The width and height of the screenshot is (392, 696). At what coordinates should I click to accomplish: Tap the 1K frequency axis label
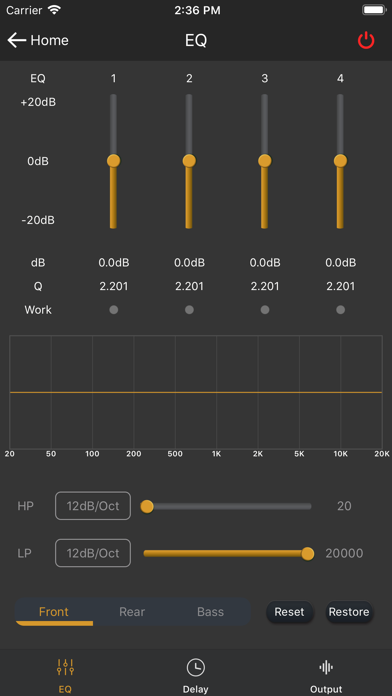(216, 454)
